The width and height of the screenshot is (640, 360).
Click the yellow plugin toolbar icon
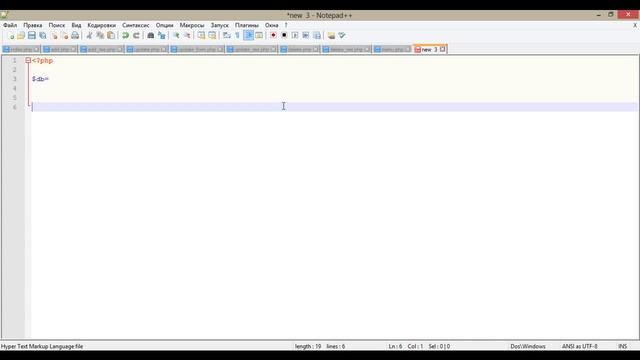click(x=331, y=36)
